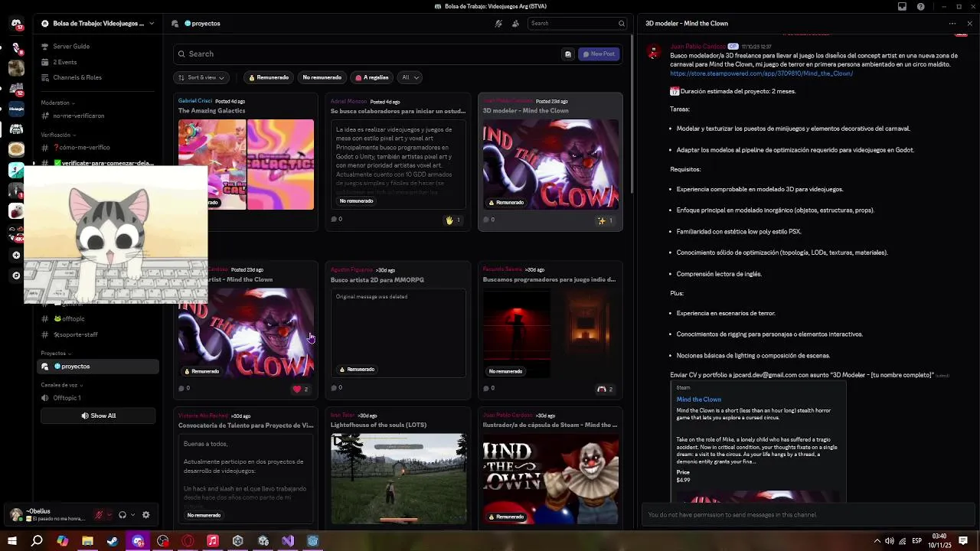Screen dimensions: 980x551
Task: Open help icon in title bar
Action: (920, 6)
